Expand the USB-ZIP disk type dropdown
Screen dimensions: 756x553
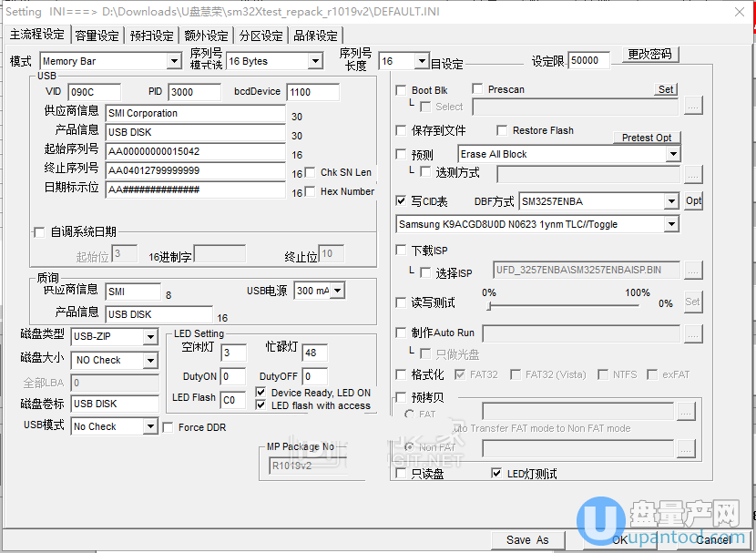(150, 337)
